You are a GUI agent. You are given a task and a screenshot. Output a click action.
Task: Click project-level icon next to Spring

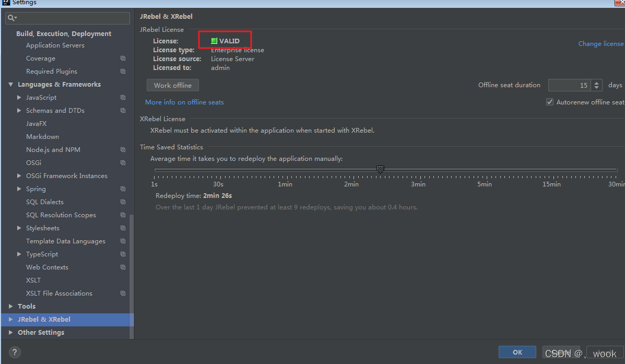pos(123,189)
